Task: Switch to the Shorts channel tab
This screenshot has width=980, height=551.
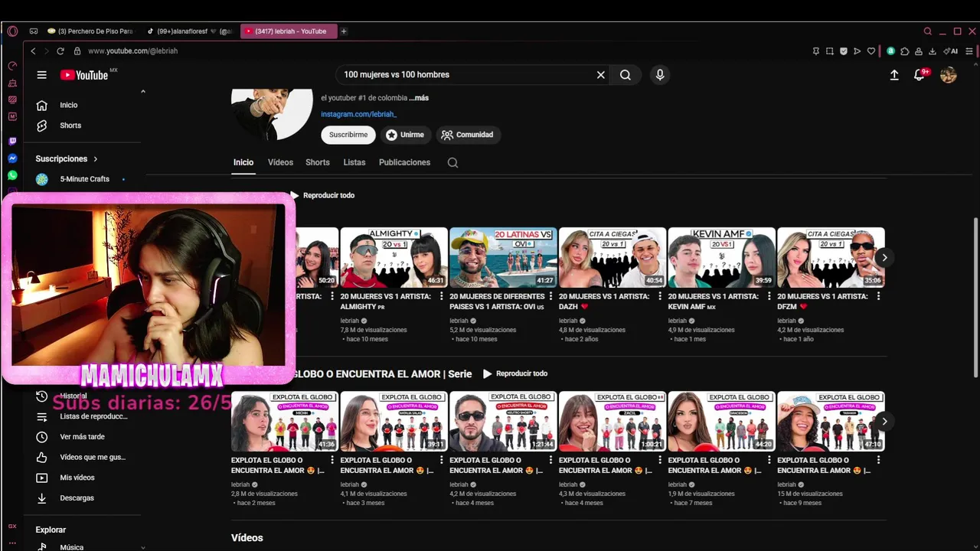Action: 318,162
